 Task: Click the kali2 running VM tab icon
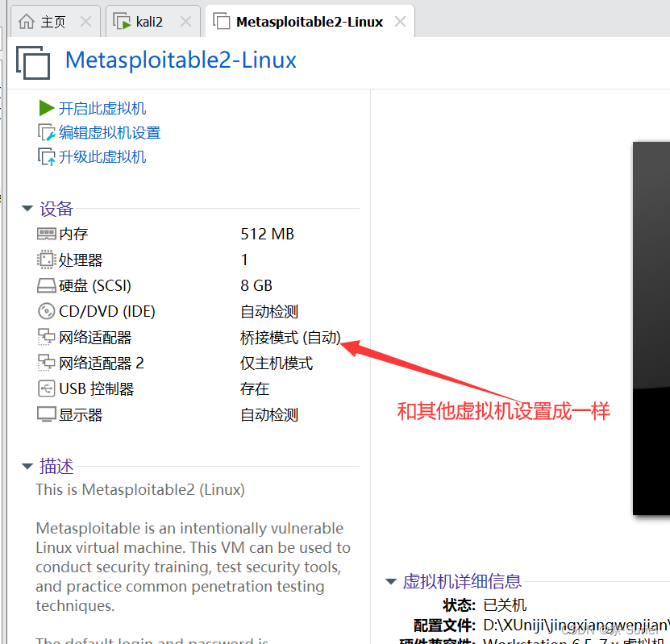[122, 21]
